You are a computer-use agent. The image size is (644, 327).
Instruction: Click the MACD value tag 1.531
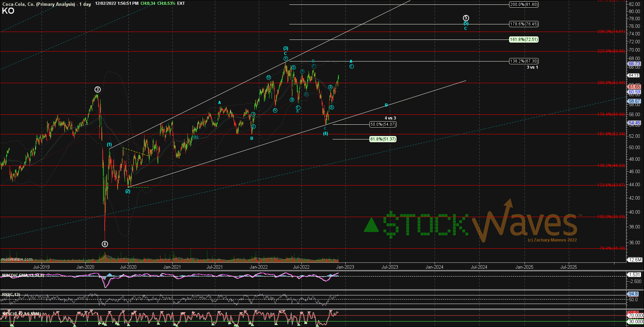click(634, 275)
